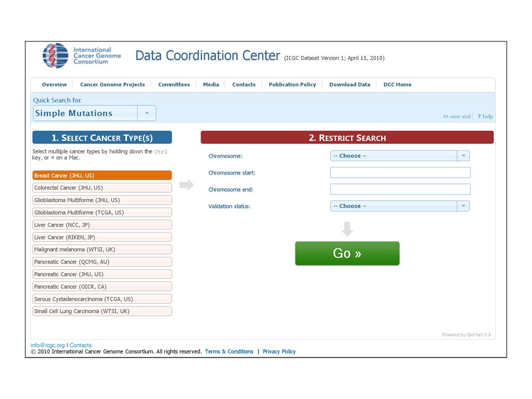
Task: Open the help link
Action: point(485,116)
